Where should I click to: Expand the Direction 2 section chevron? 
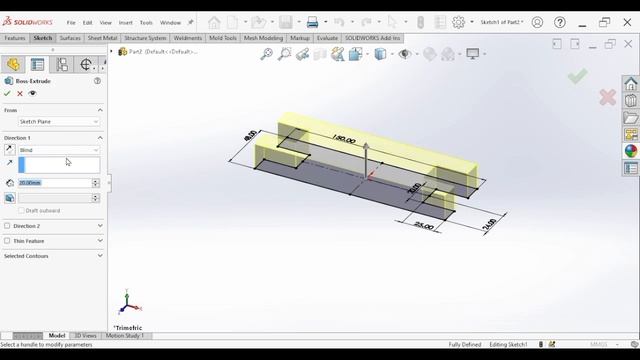pyautogui.click(x=100, y=226)
